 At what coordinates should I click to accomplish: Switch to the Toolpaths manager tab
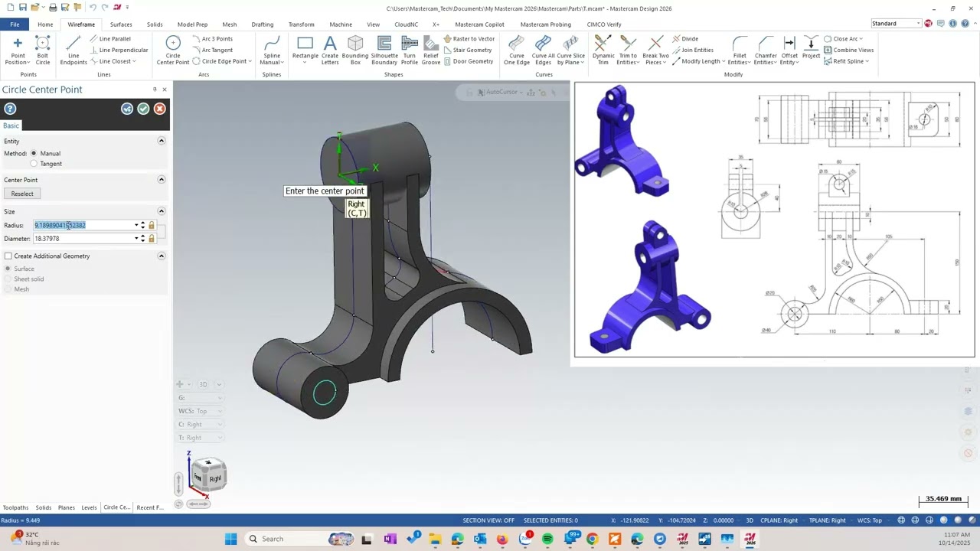[x=15, y=507]
